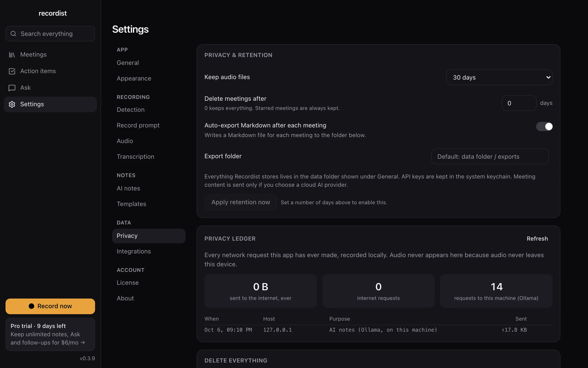Click the AI notes (Ollama) purpose cell

(x=383, y=330)
